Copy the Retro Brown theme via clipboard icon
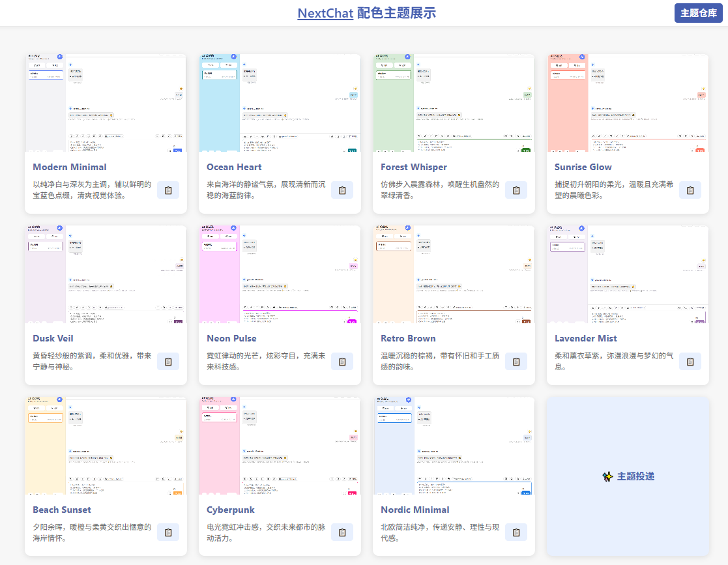Viewport: 728px width, 565px height. coord(516,362)
